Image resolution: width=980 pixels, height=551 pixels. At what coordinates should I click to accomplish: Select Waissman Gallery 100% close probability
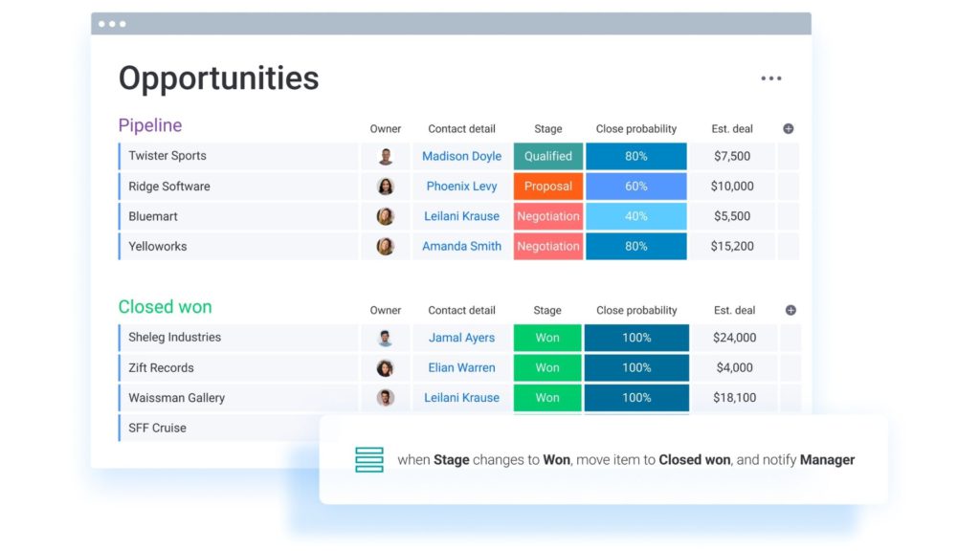[x=636, y=397]
